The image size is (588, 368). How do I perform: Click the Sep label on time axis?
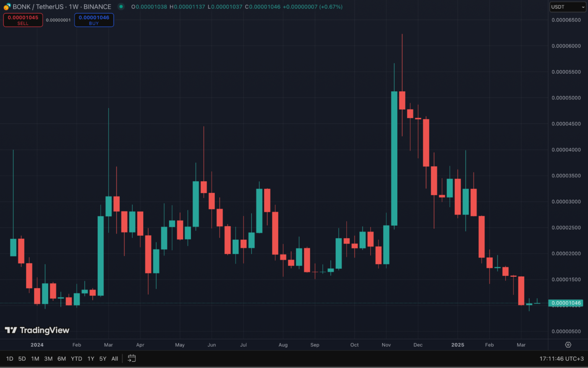(315, 345)
